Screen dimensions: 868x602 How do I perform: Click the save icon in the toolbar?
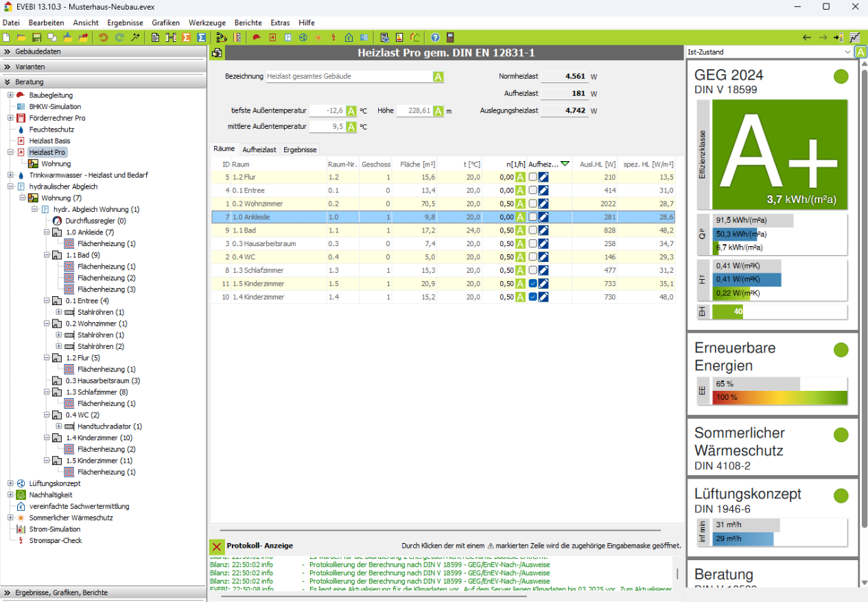point(36,37)
